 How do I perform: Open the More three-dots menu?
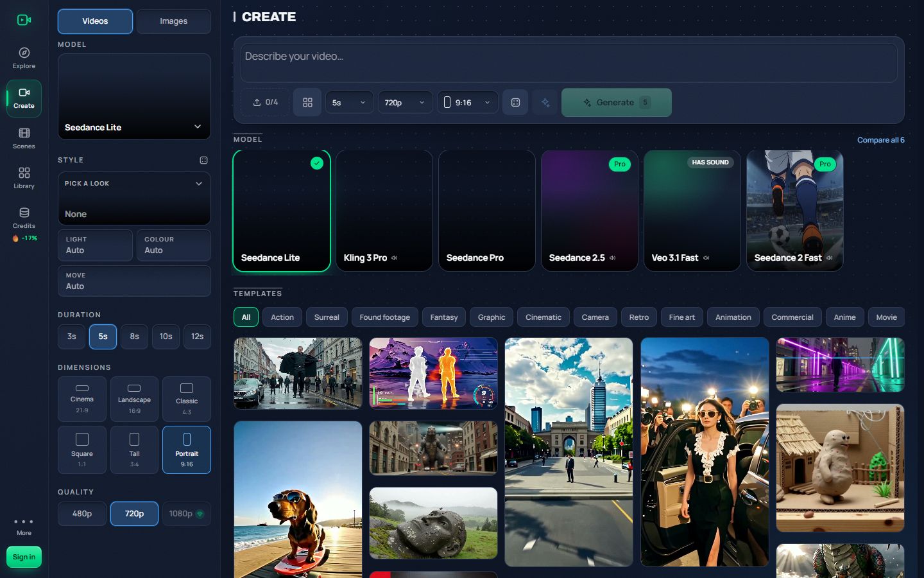coord(24,526)
